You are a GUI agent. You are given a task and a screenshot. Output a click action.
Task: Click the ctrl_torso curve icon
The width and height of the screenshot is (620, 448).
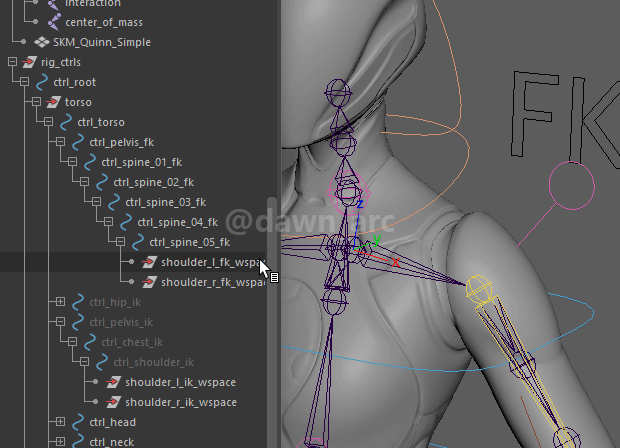coord(66,122)
